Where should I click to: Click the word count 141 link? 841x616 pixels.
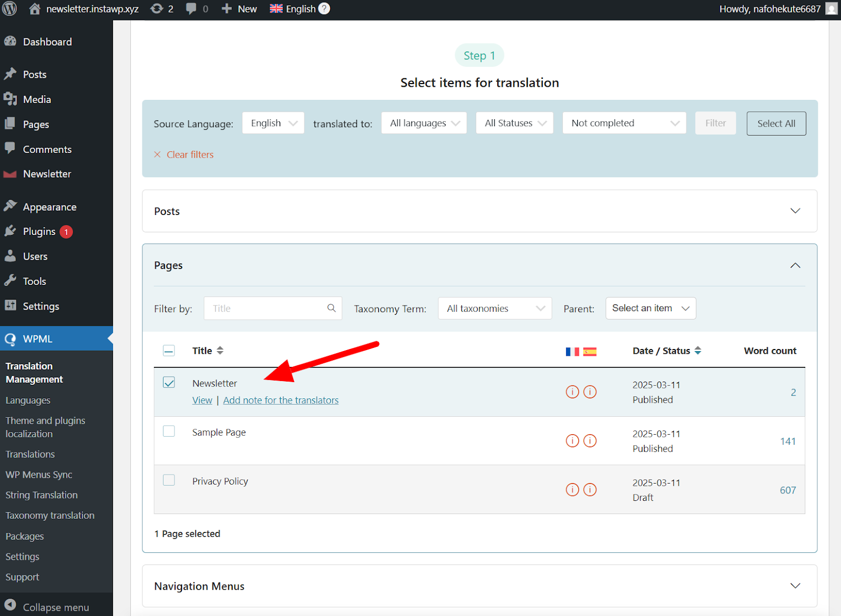[788, 442]
